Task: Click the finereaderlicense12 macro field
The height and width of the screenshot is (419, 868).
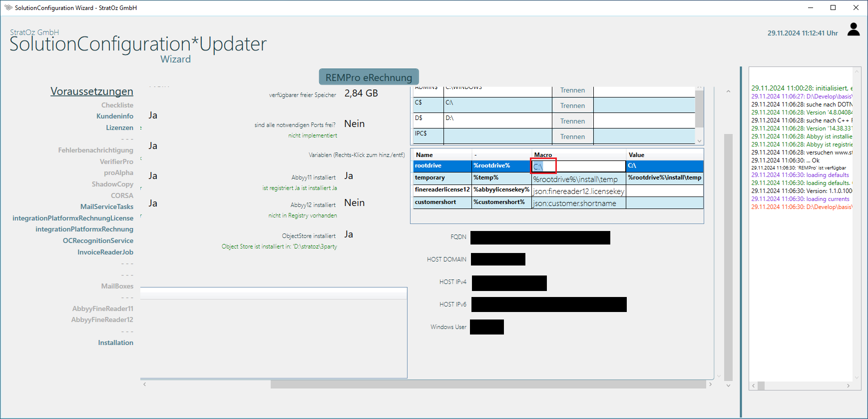Action: (578, 191)
